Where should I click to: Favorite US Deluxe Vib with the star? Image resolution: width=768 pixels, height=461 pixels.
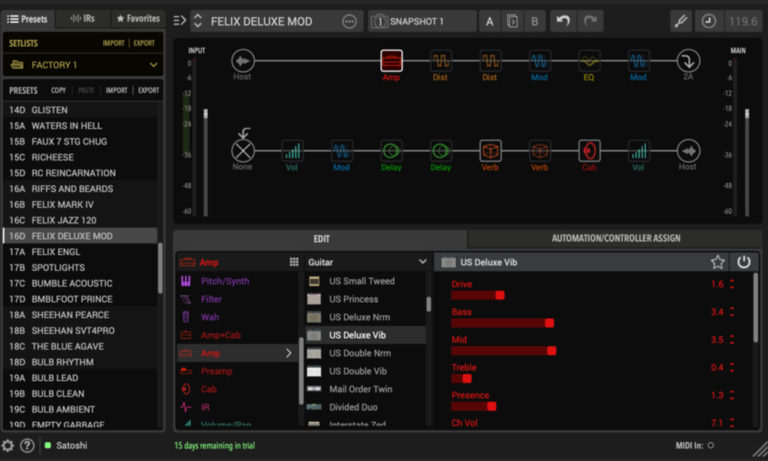coord(718,262)
